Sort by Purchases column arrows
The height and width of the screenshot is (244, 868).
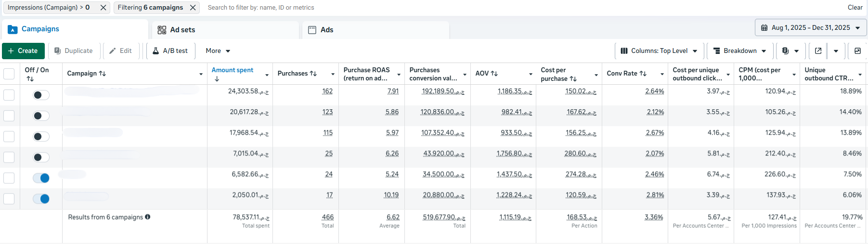click(313, 74)
